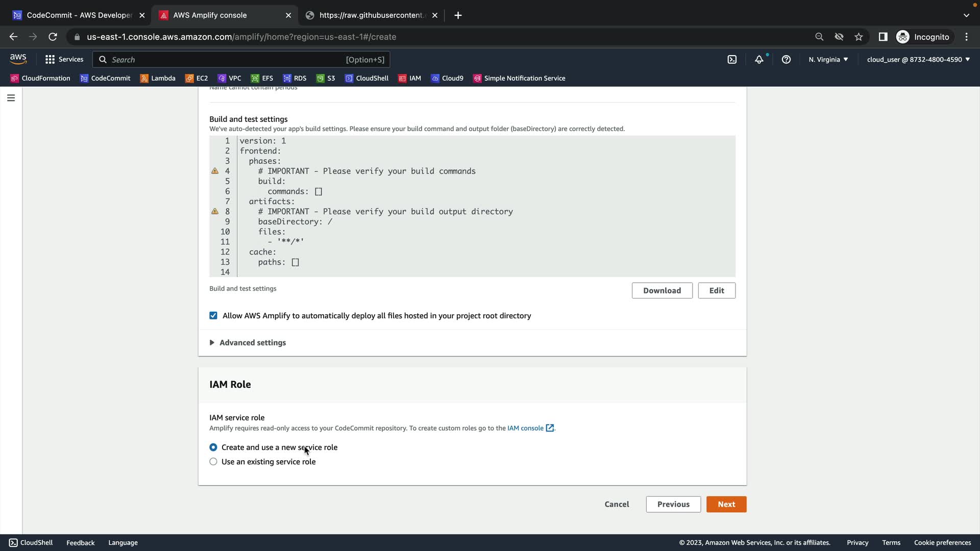The width and height of the screenshot is (980, 551).
Task: Open CloudShell icon in top navigation bar
Action: pos(732,60)
